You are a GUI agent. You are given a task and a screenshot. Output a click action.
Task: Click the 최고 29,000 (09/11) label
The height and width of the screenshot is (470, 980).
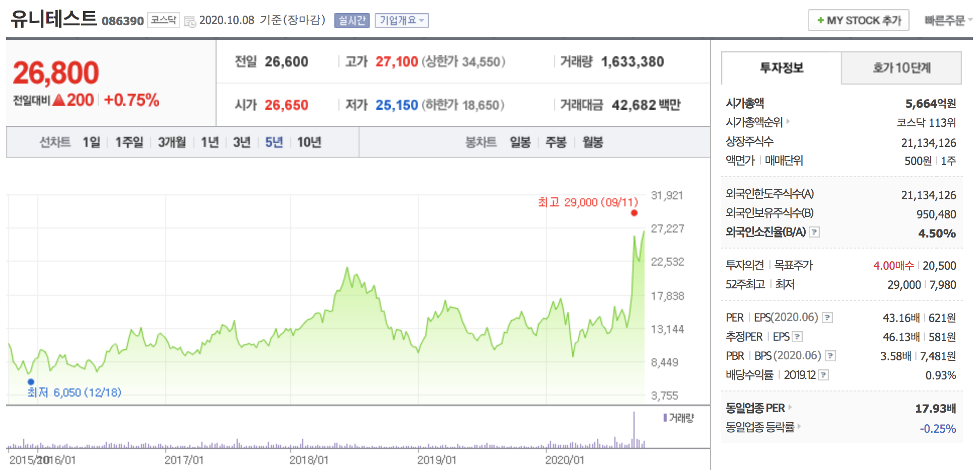[588, 202]
